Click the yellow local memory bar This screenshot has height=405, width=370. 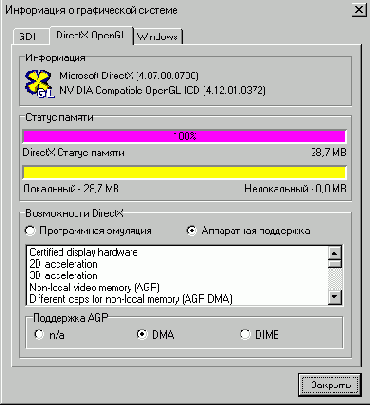coord(184,172)
